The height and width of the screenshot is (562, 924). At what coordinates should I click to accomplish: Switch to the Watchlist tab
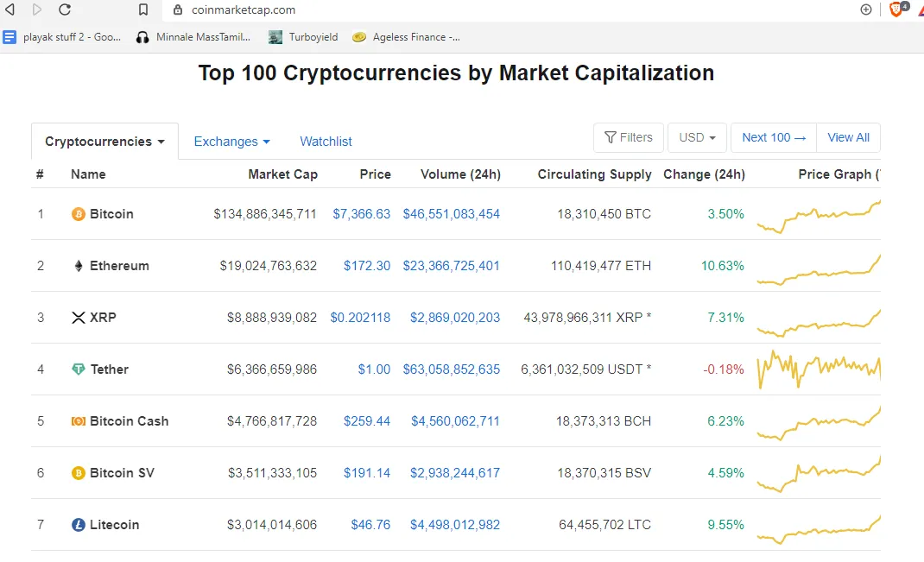point(326,142)
